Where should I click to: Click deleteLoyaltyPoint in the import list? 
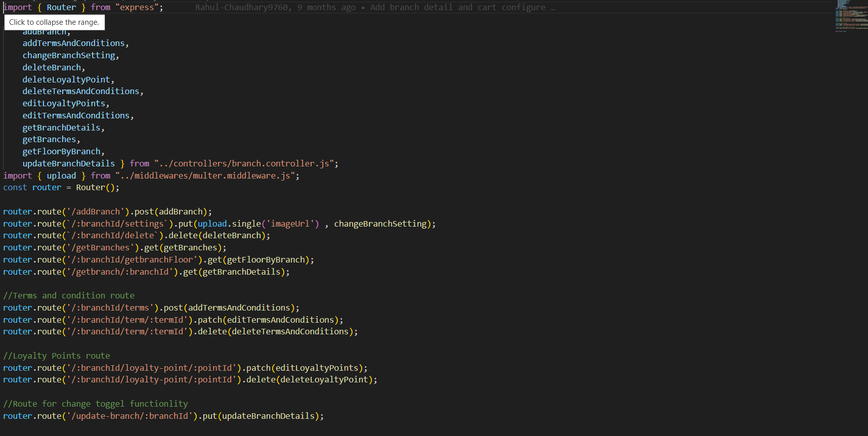(x=66, y=80)
